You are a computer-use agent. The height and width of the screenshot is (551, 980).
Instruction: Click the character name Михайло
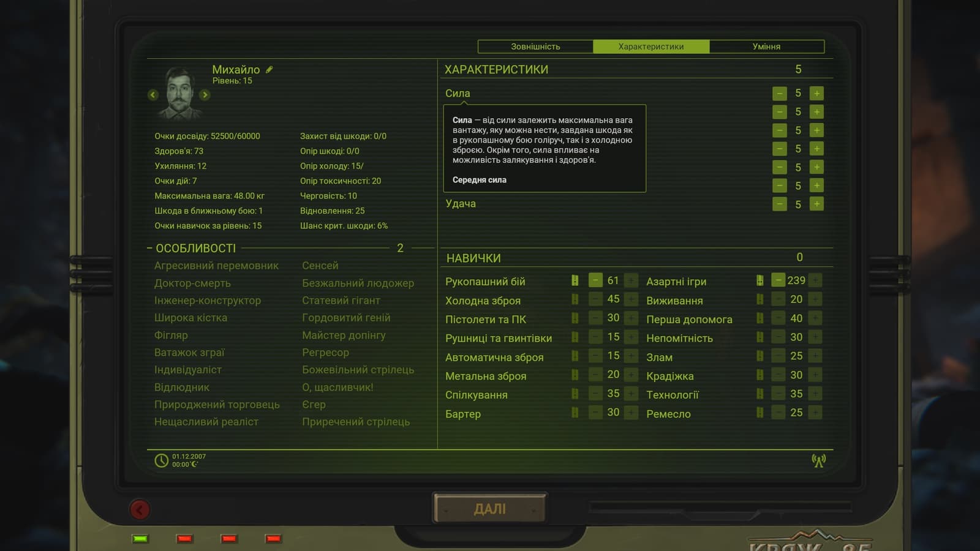coord(236,70)
